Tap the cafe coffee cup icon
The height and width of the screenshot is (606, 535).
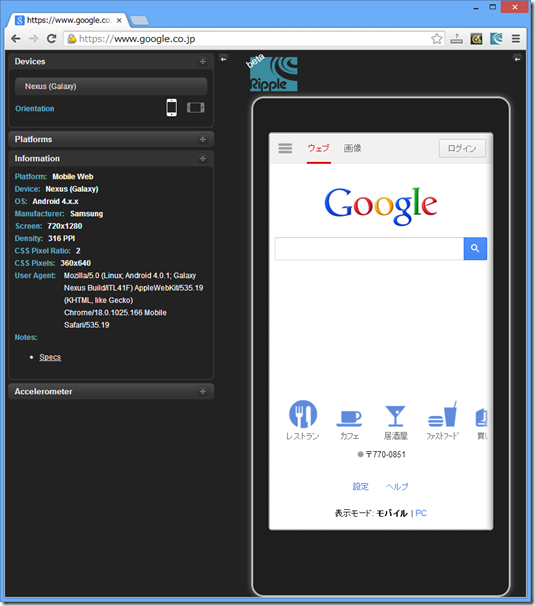[349, 418]
